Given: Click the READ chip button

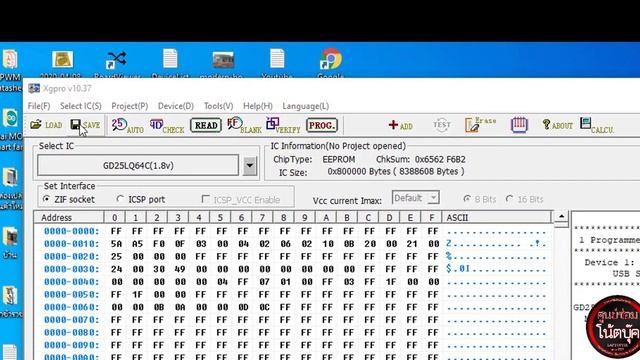Looking at the screenshot, I should pos(206,125).
